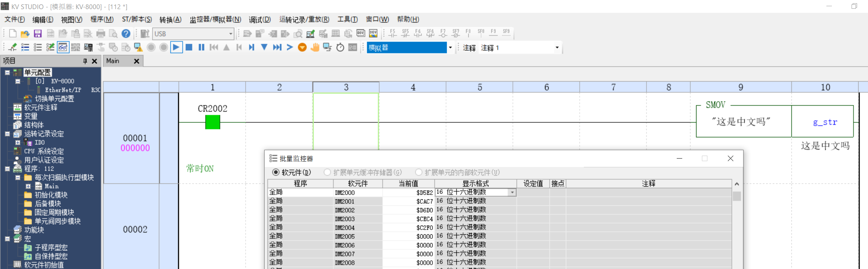Click the glasses monitor icon in toolbar
Screen dimensions: 868x269
[63, 47]
